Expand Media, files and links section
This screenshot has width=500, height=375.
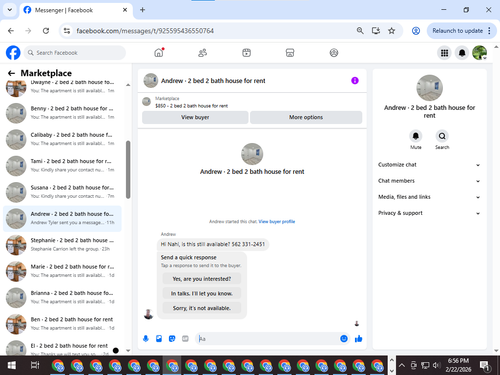click(x=429, y=197)
